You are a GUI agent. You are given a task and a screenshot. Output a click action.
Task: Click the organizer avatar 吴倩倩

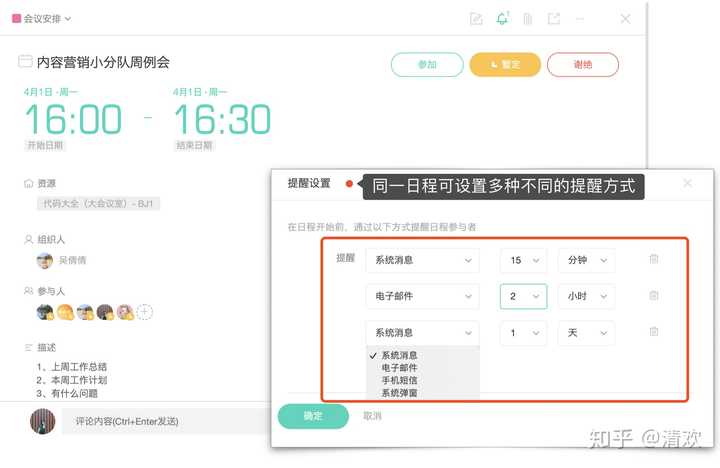pyautogui.click(x=45, y=260)
